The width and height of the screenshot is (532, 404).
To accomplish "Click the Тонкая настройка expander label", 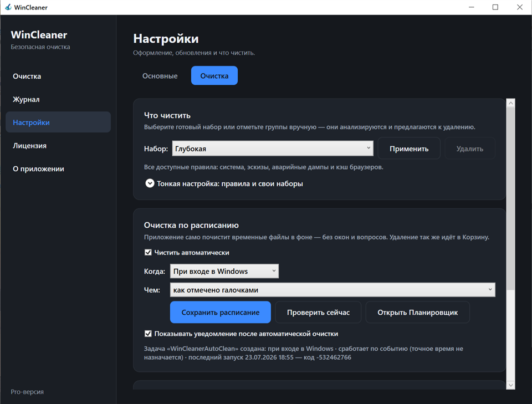I will 229,183.
